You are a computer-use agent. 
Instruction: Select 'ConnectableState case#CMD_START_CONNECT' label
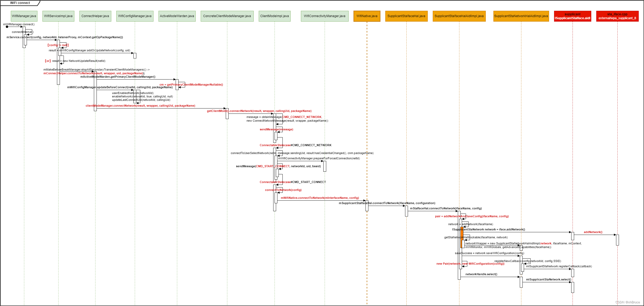point(293,182)
